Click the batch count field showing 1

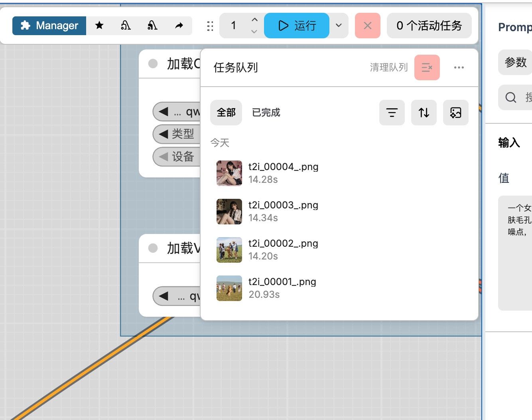coord(234,26)
